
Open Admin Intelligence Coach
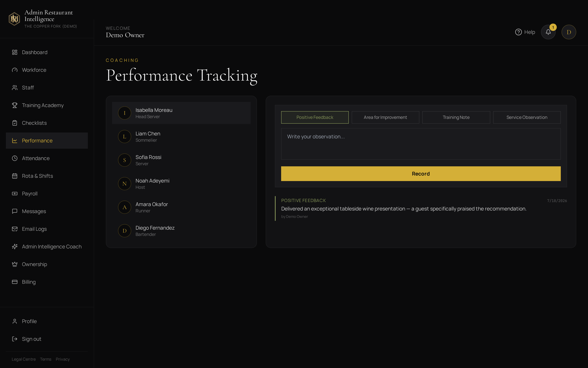click(47, 247)
